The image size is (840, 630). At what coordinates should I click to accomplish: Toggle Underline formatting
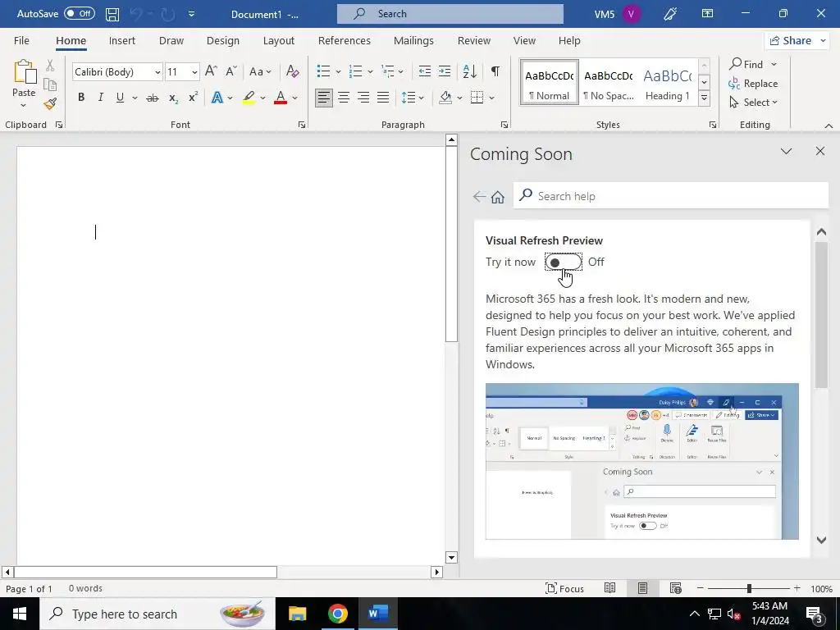pyautogui.click(x=120, y=98)
